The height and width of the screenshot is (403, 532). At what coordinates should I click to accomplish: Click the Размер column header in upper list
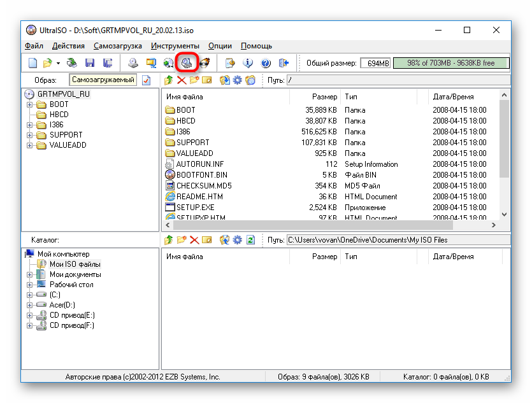[x=324, y=97]
